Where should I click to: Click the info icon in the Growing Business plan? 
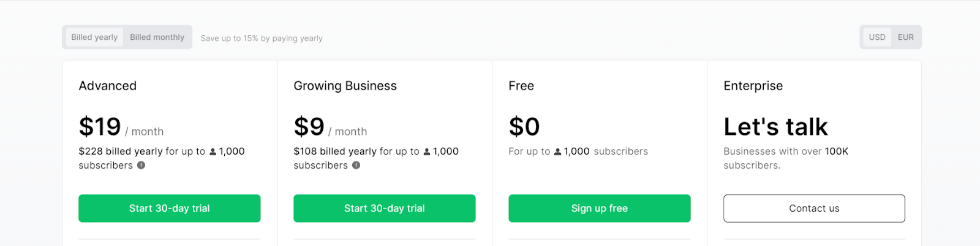coord(356,165)
